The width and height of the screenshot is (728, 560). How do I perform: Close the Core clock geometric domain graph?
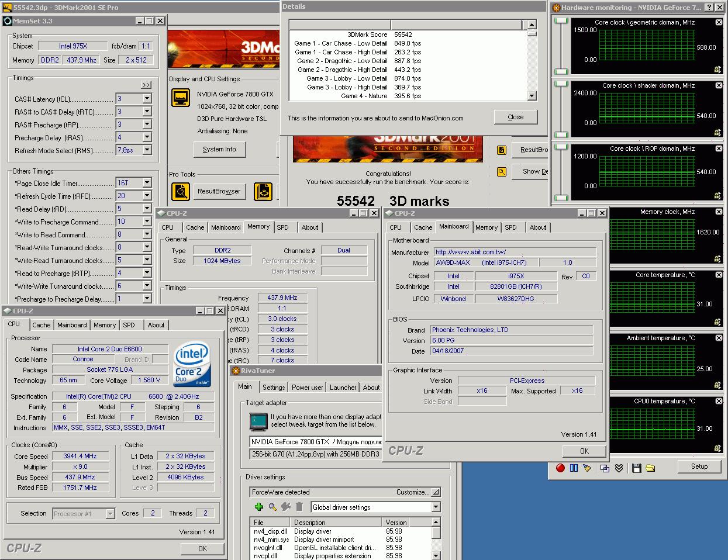coord(719,22)
